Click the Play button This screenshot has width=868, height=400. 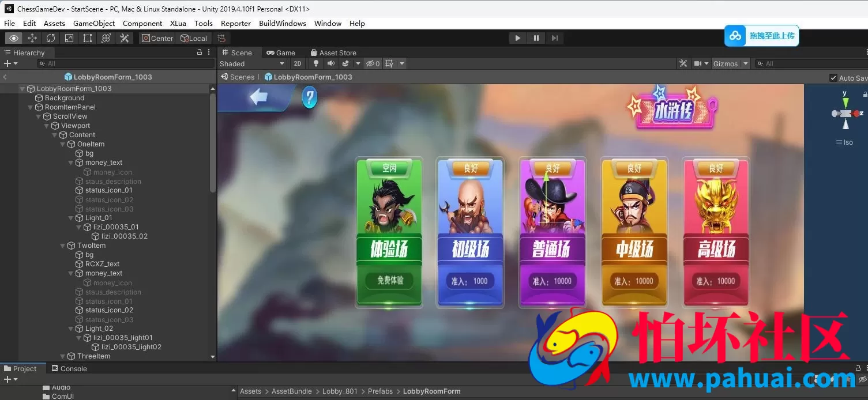pyautogui.click(x=517, y=38)
